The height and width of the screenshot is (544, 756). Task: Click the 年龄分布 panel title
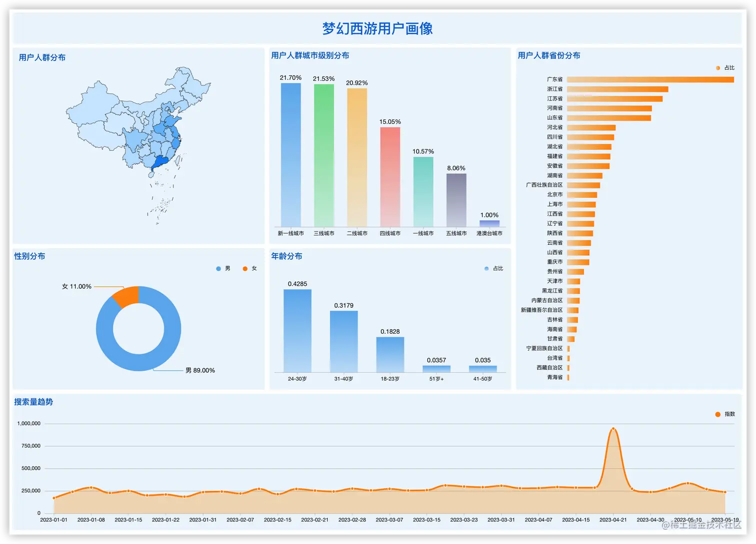[x=286, y=256]
